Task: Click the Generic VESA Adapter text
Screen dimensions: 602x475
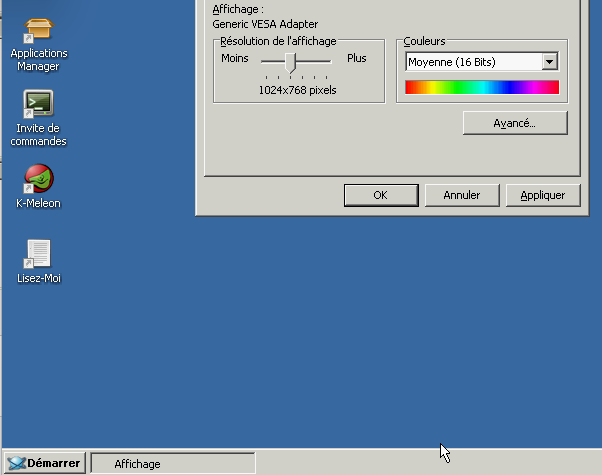Action: 265,24
